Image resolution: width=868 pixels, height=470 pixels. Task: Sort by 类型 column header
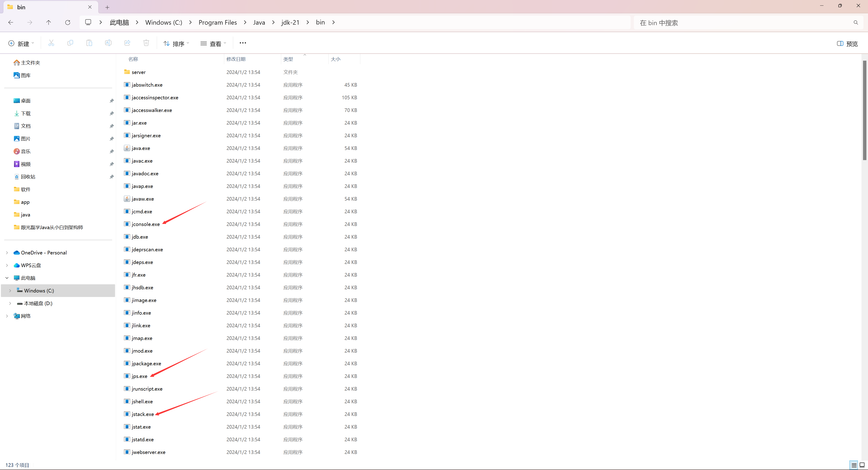pyautogui.click(x=288, y=59)
